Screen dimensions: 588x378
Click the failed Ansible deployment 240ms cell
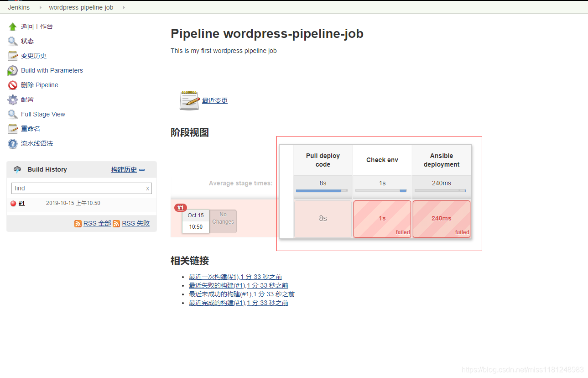442,219
